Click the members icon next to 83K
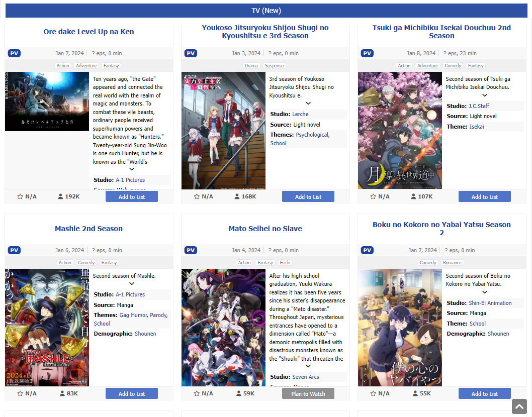Screen dimensions: 532x417 click(x=62, y=393)
